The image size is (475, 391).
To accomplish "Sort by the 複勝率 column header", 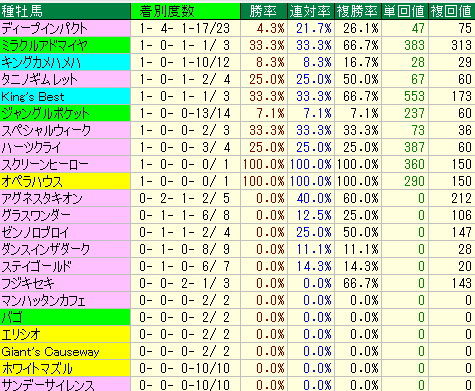I will point(357,12).
